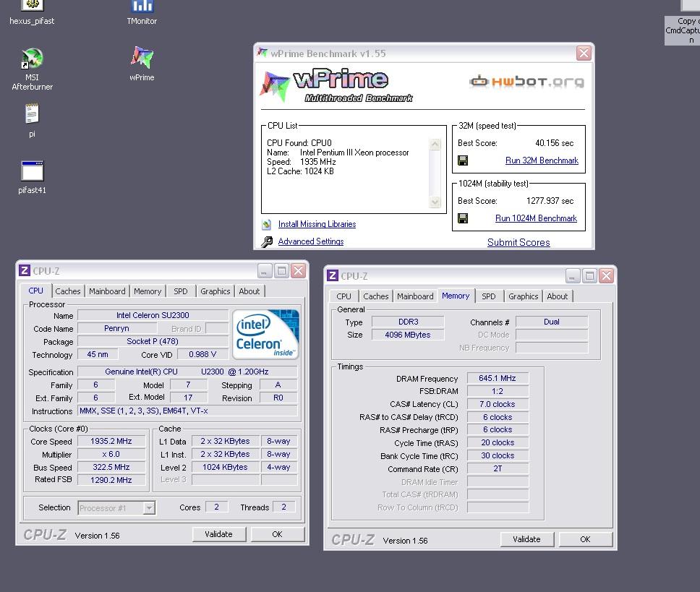Switch to About tab in left CPU-Z
700x592 pixels.
(249, 291)
